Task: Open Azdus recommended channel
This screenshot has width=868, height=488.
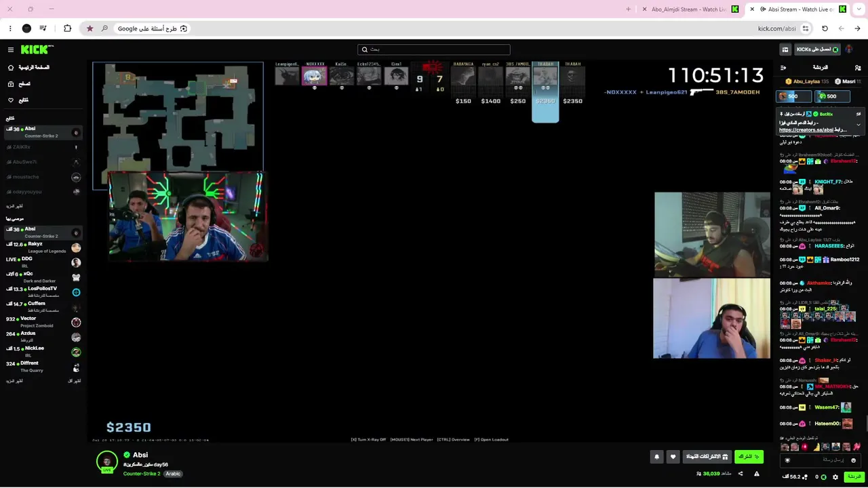Action: point(43,337)
